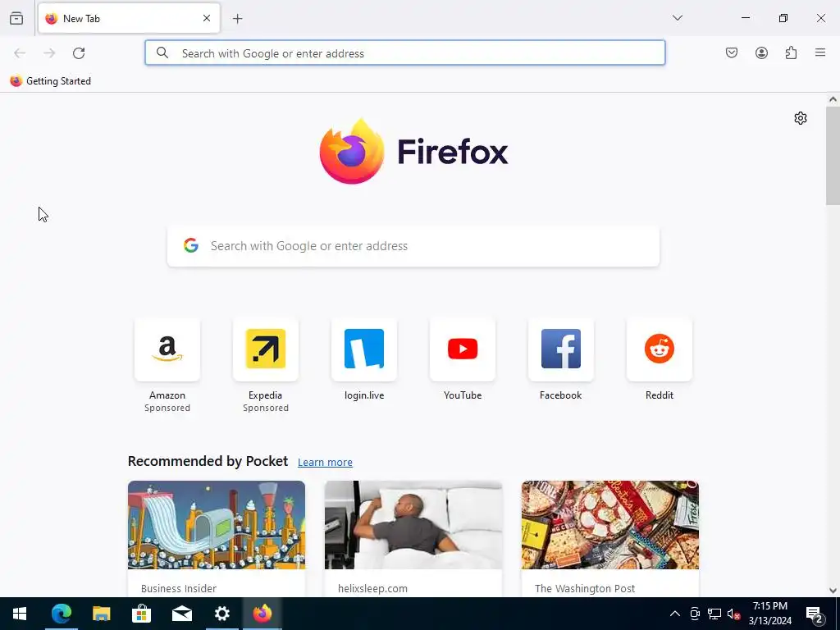This screenshot has width=840, height=630.
Task: Open File Explorer from taskbar
Action: 101,614
